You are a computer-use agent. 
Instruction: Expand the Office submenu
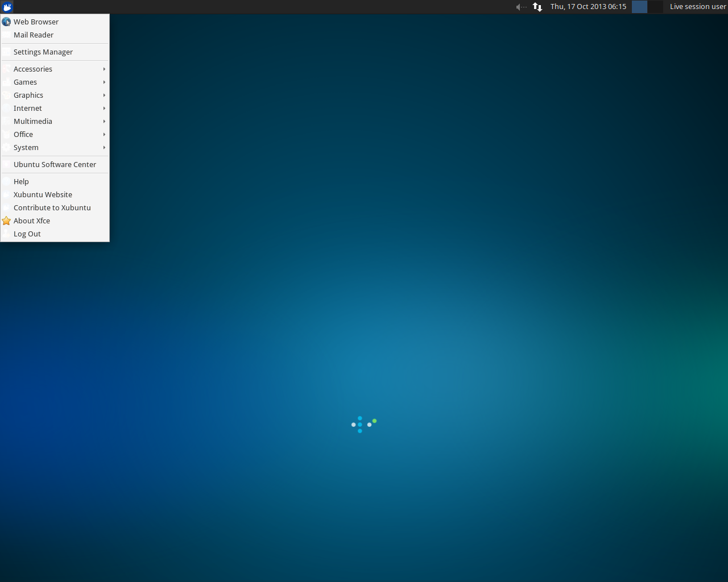pyautogui.click(x=55, y=134)
